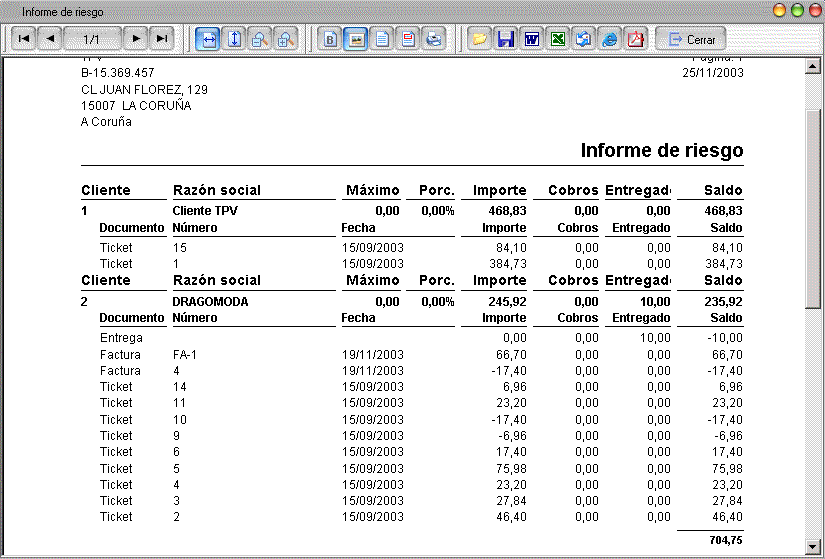Image resolution: width=825 pixels, height=559 pixels.
Task: Jump to the last report page
Action: point(162,39)
